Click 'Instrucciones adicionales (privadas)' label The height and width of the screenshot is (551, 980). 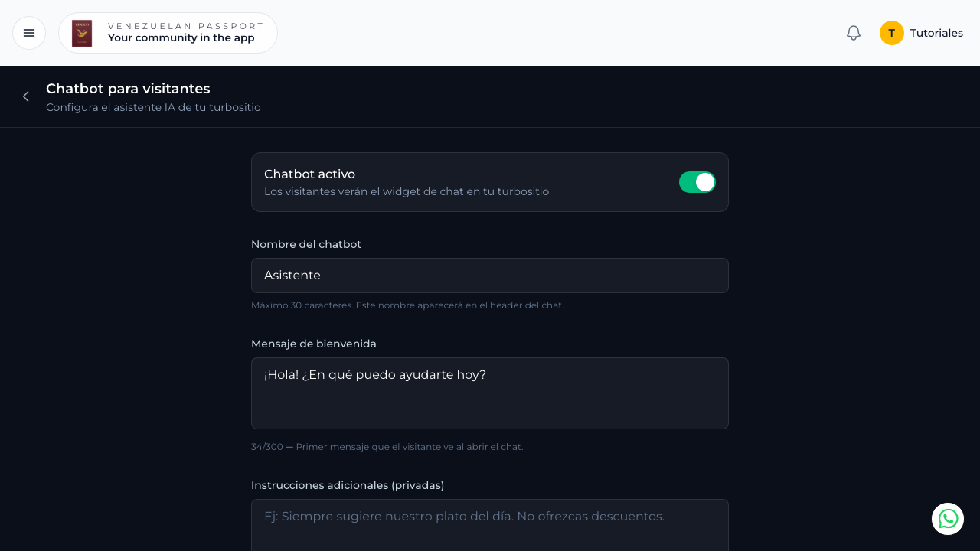[x=348, y=485]
